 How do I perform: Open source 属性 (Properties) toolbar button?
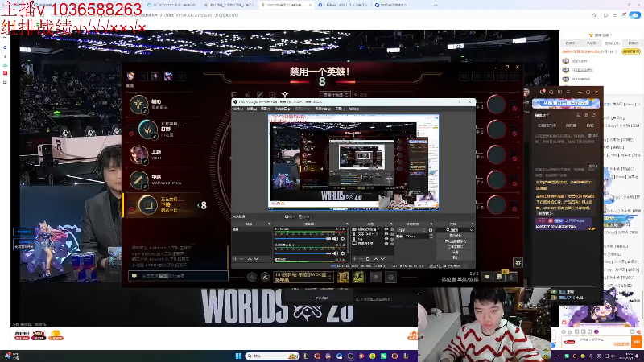pos(290,216)
